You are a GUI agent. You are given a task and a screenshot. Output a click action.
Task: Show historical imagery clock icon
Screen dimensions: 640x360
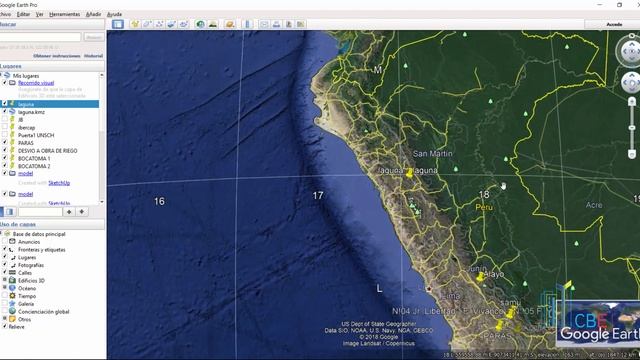tap(200, 24)
